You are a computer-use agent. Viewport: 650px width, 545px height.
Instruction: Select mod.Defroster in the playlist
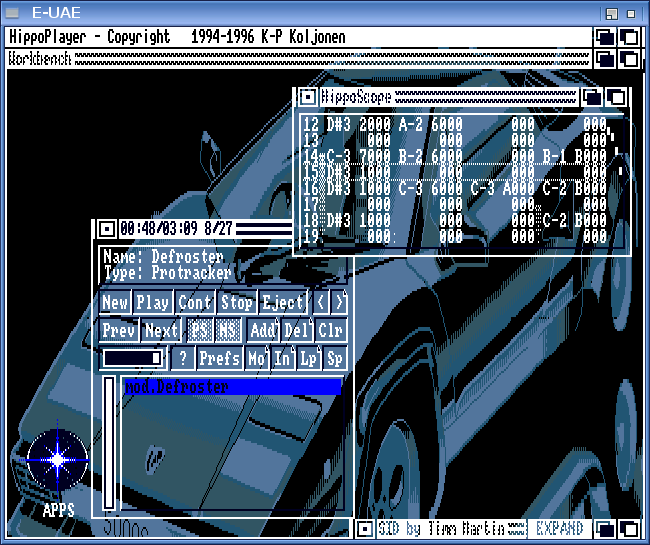[233, 387]
